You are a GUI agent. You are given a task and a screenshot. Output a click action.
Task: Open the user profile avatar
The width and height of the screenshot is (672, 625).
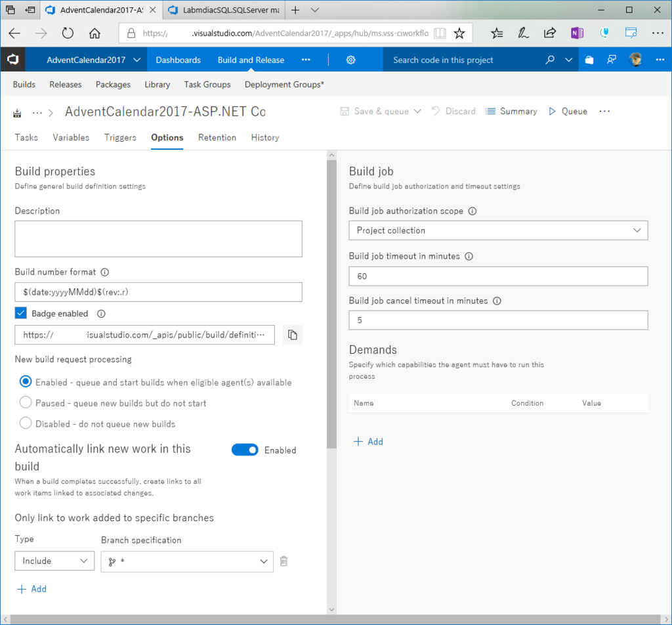[x=635, y=60]
